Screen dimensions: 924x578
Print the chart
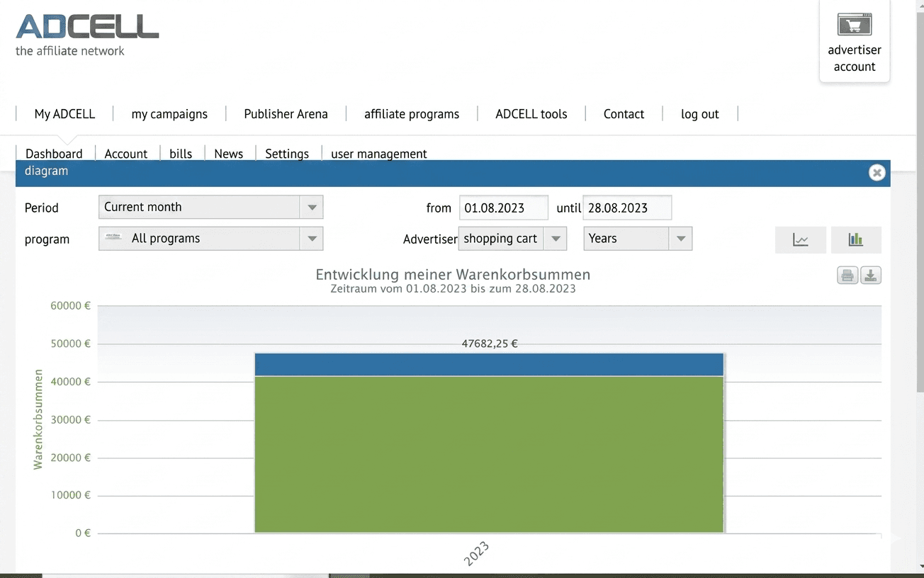point(847,276)
